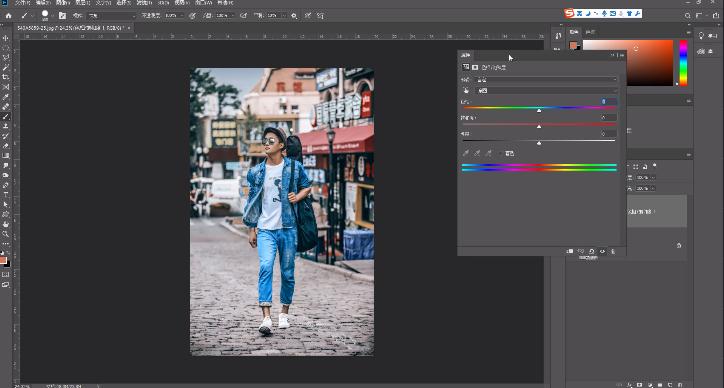The width and height of the screenshot is (724, 388).
Task: Select the Move tool
Action: (x=6, y=38)
